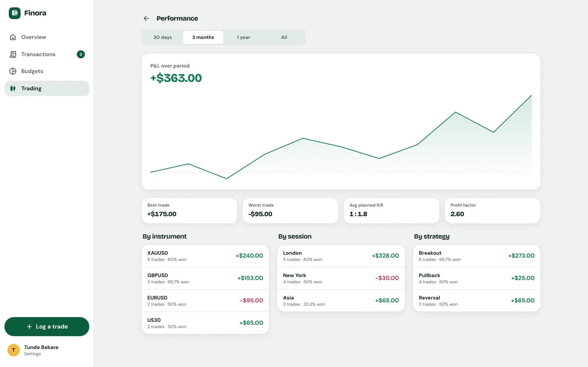Click the +$363.00 P&L total
The width and height of the screenshot is (588, 367).
tap(176, 78)
